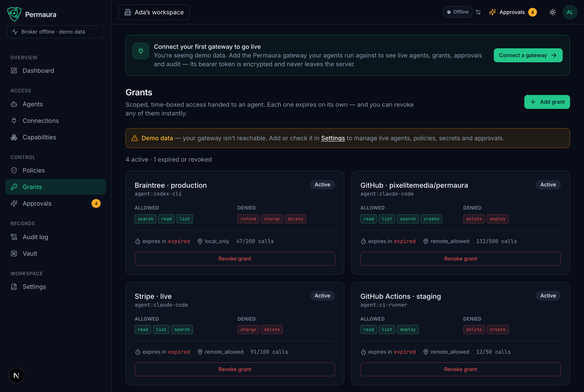Viewport: 584px width, 392px height.
Task: Click the Add grant button
Action: 547,102
